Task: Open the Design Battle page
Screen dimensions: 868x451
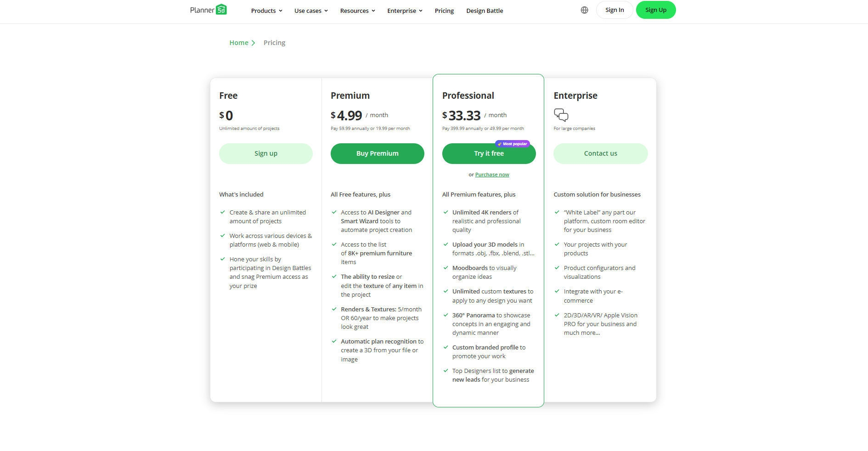Action: point(485,11)
